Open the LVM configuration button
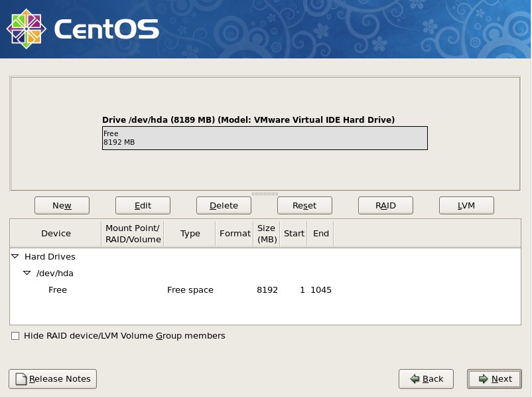 (x=466, y=206)
